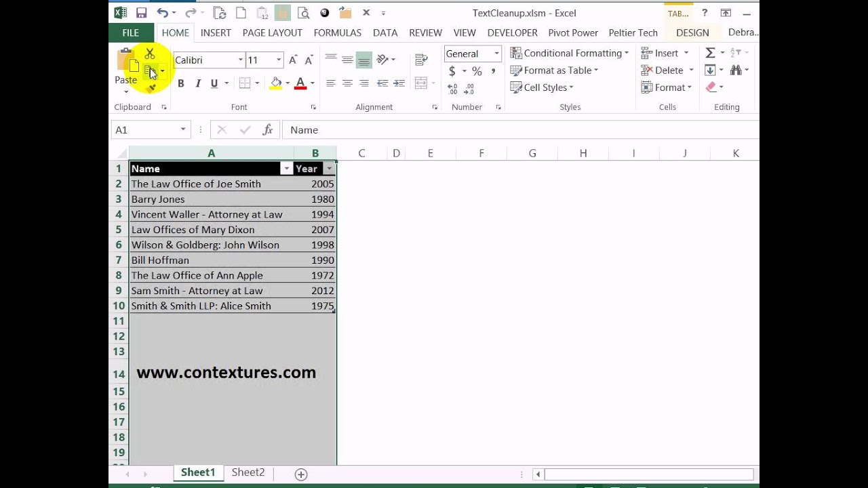Toggle Bold formatting

click(181, 83)
